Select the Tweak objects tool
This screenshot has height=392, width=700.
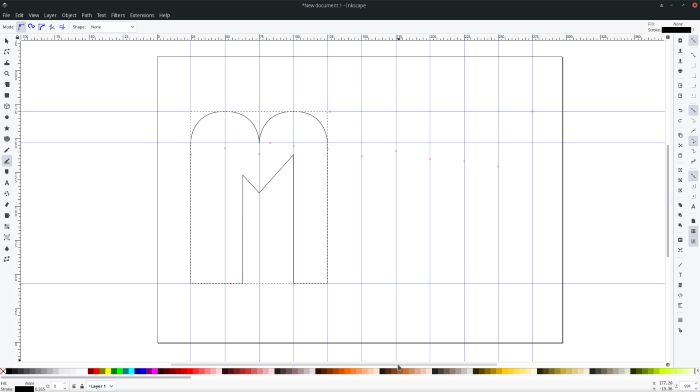7,63
